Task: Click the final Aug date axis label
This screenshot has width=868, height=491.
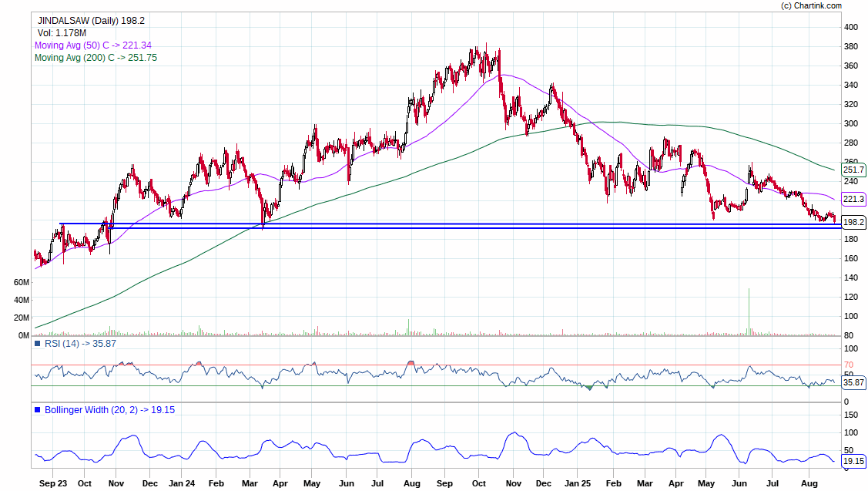Action: [x=809, y=483]
